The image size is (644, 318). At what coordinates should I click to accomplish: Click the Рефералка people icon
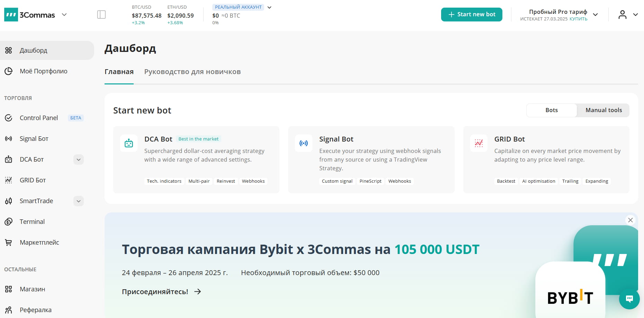click(9, 310)
